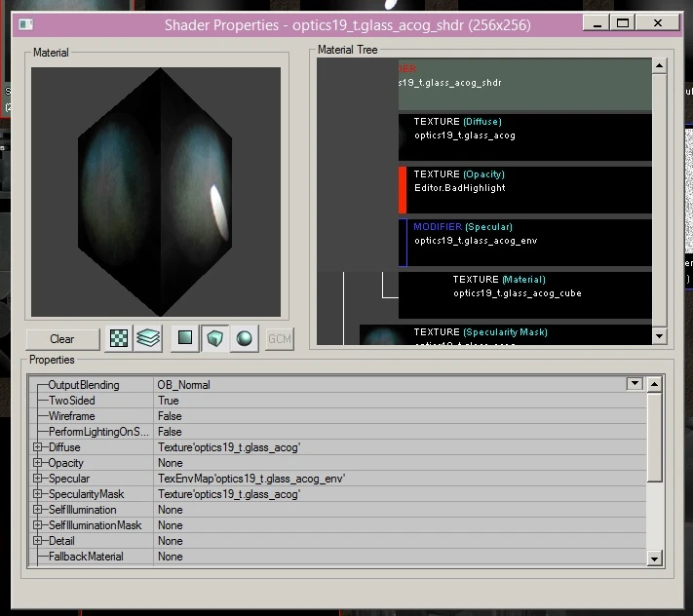Image resolution: width=693 pixels, height=616 pixels.
Task: Click the material preview viewport
Action: 156,192
